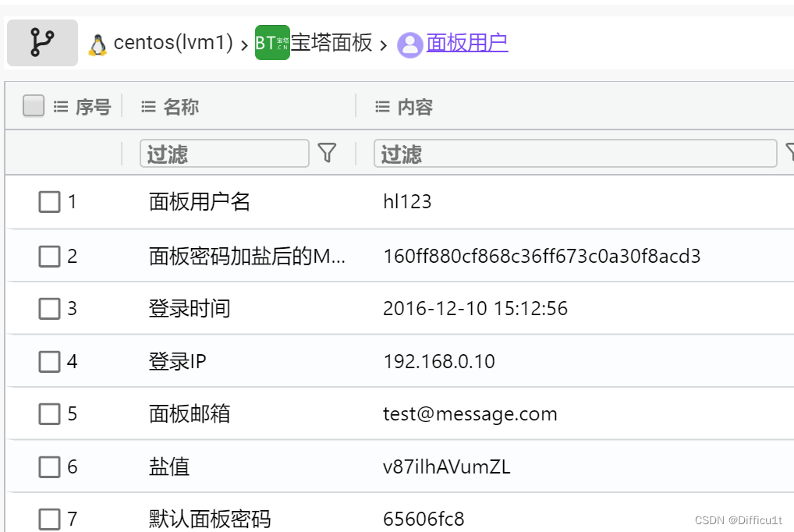
Task: Select the 面板用户名 name cell
Action: coord(200,202)
